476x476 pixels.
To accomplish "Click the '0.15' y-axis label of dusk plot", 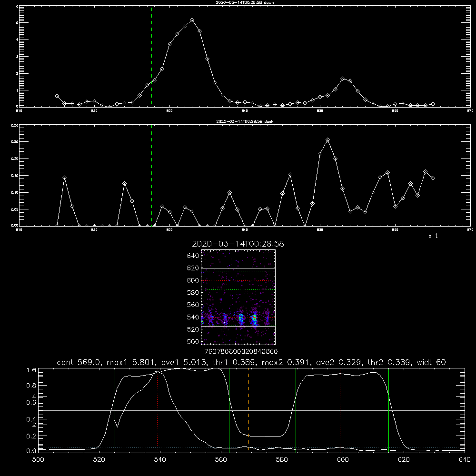I will (15, 176).
